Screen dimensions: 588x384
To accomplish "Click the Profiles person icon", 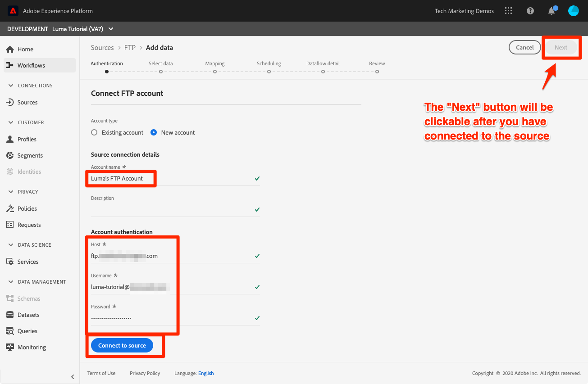I will (10, 139).
